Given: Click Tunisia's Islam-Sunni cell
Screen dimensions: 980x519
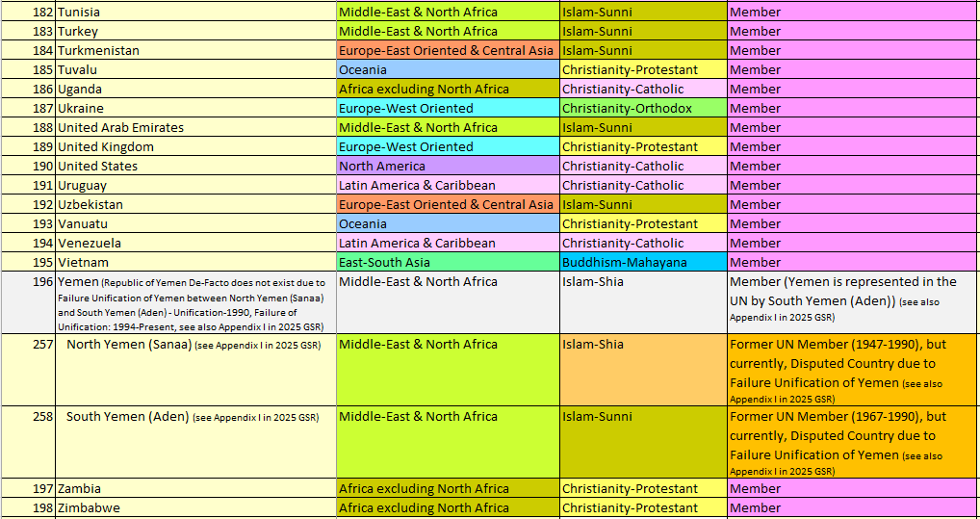Looking at the screenshot, I should pos(644,12).
